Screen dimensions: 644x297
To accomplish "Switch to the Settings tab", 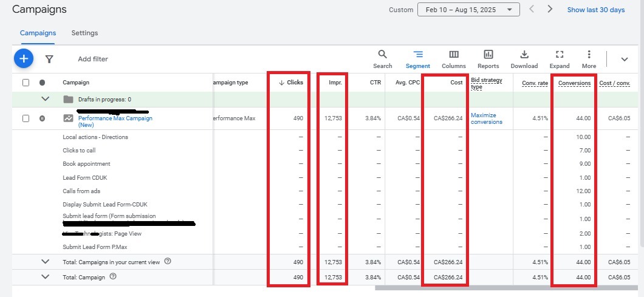I will point(84,33).
